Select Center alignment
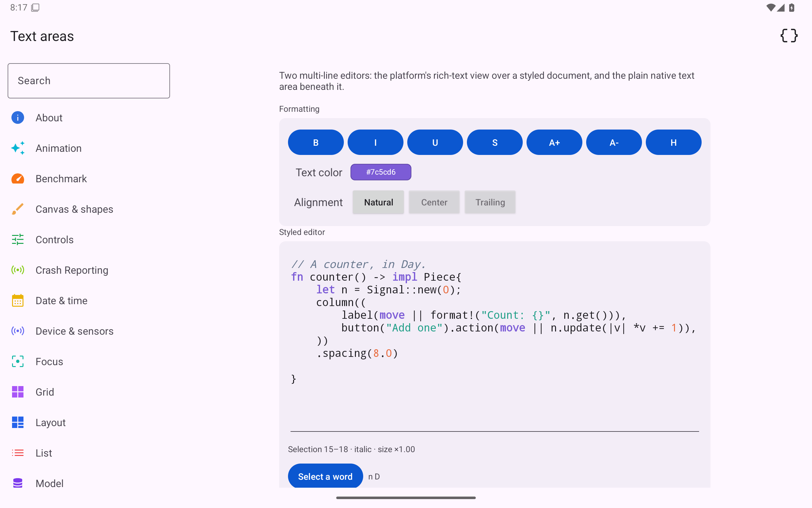This screenshot has height=508, width=812. tap(434, 202)
